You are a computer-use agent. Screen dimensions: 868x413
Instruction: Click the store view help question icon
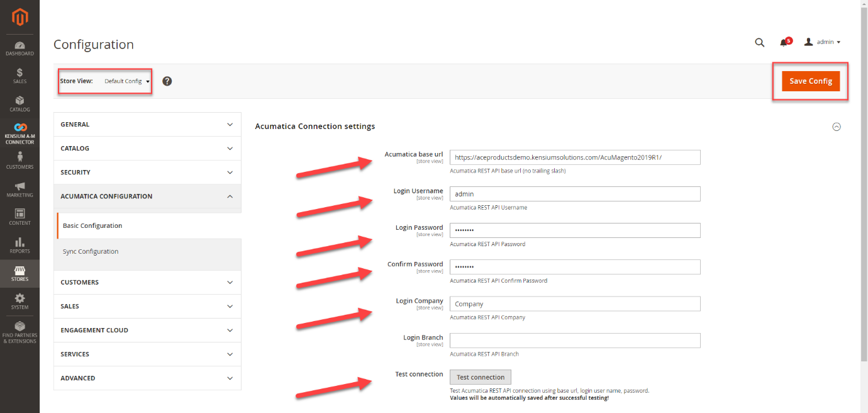click(x=167, y=81)
